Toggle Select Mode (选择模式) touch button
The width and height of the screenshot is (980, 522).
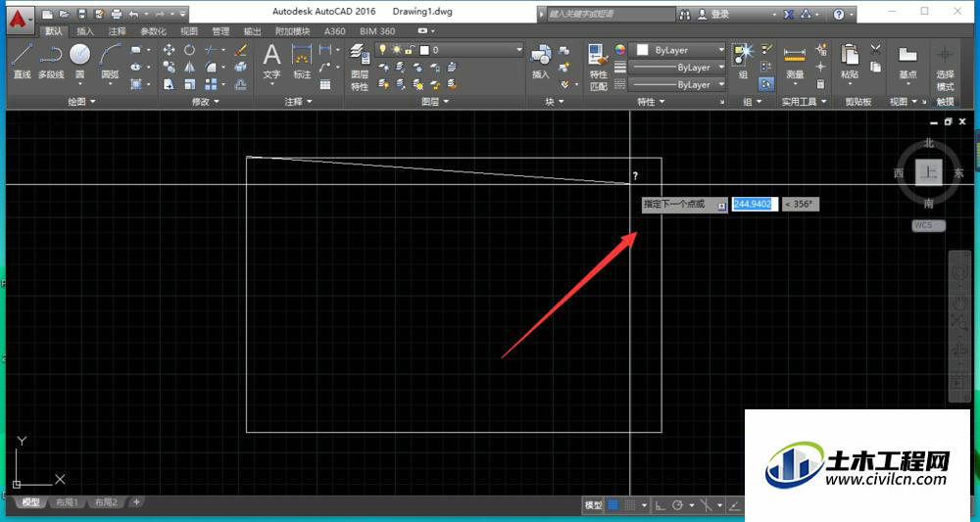pos(945,68)
